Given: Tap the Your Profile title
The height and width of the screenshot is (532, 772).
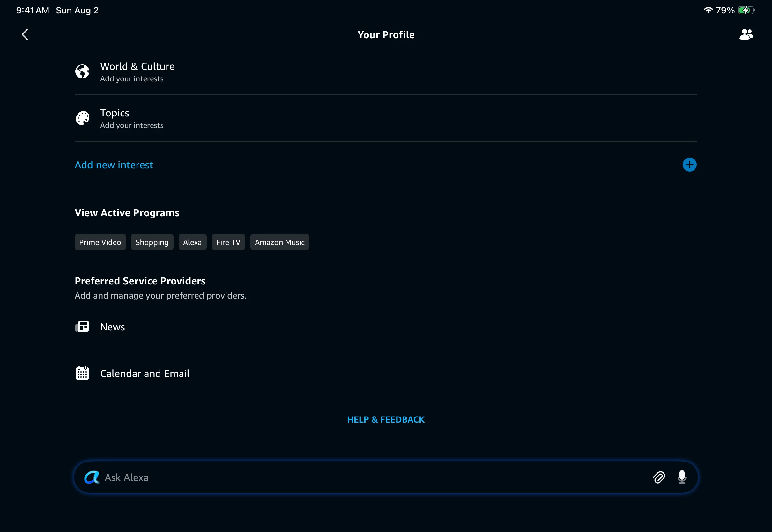Looking at the screenshot, I should point(386,35).
